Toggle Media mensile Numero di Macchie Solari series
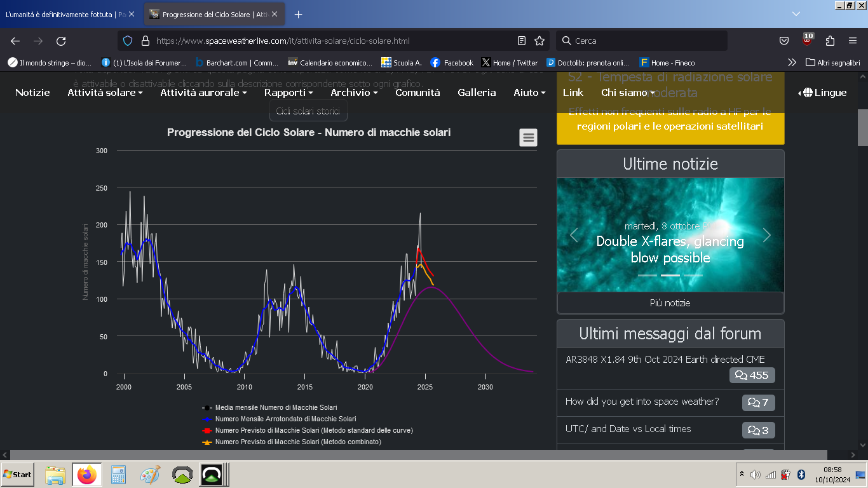 pos(269,407)
